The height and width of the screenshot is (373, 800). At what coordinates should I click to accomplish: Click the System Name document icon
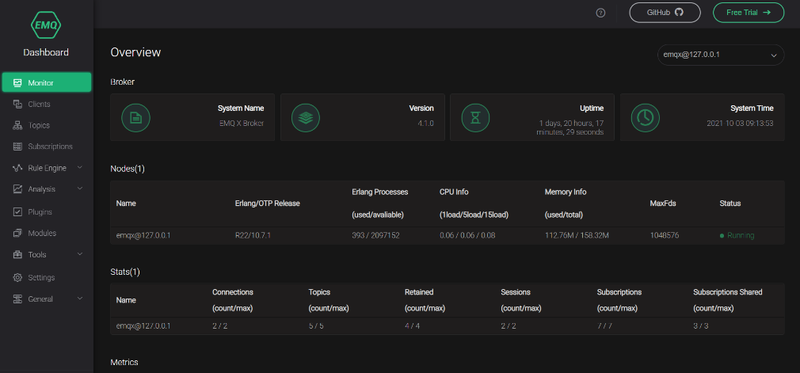(x=135, y=117)
